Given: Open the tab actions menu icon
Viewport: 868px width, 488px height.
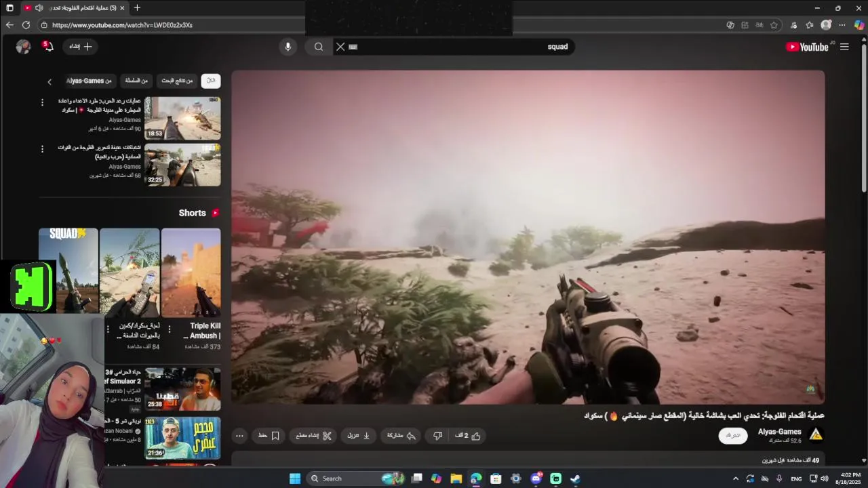Looking at the screenshot, I should point(9,8).
